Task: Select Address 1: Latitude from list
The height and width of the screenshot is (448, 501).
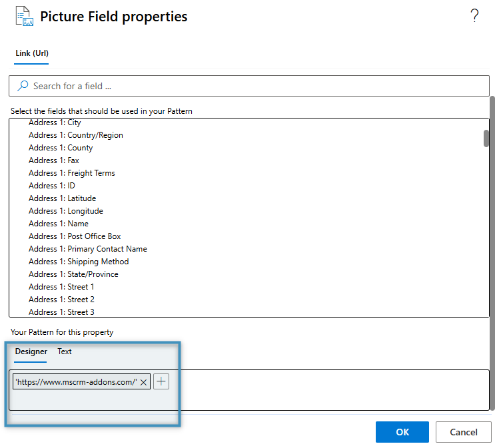Action: (62, 198)
